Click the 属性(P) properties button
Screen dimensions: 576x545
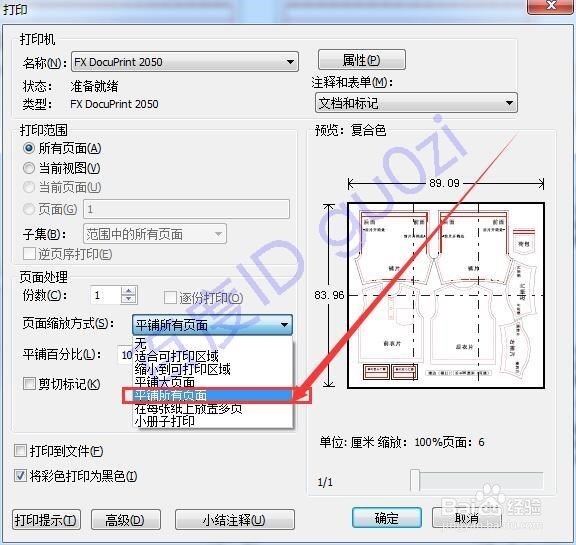tap(361, 60)
